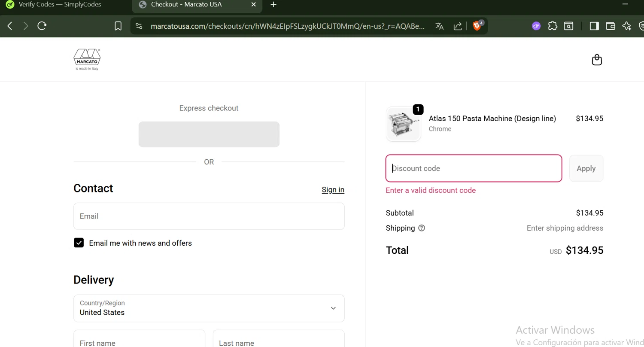Click the Express checkout placeholder button
The width and height of the screenshot is (644, 347).
(x=209, y=134)
